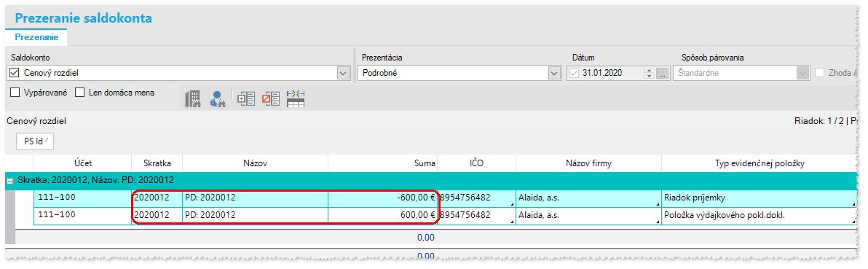
Task: Uncheck the Cenový rozdiel saldokonto checkbox
Action: [x=15, y=73]
